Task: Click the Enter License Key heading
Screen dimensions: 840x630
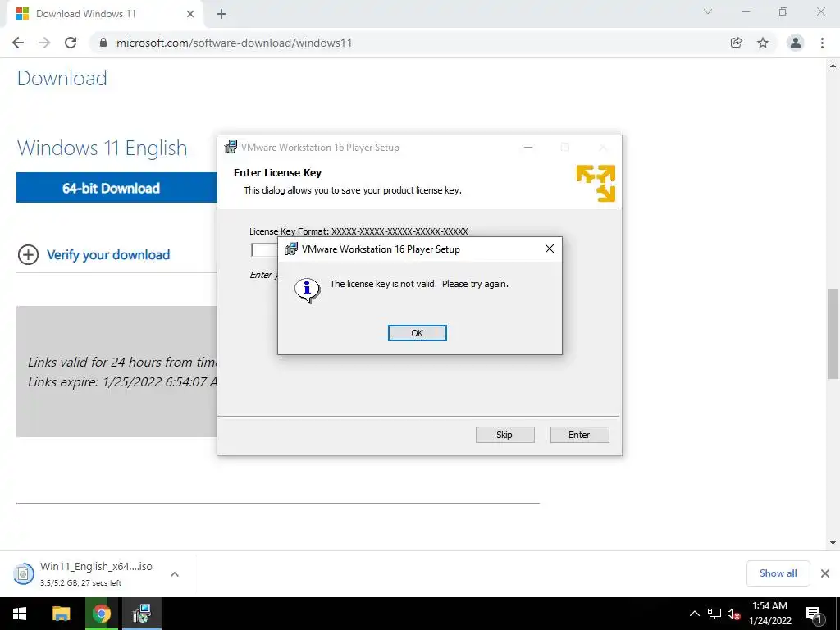Action: tap(277, 172)
